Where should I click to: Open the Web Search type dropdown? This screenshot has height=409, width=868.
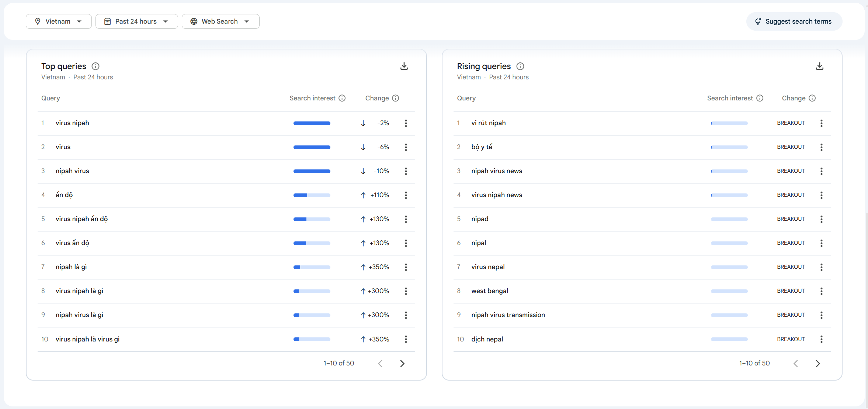point(220,21)
